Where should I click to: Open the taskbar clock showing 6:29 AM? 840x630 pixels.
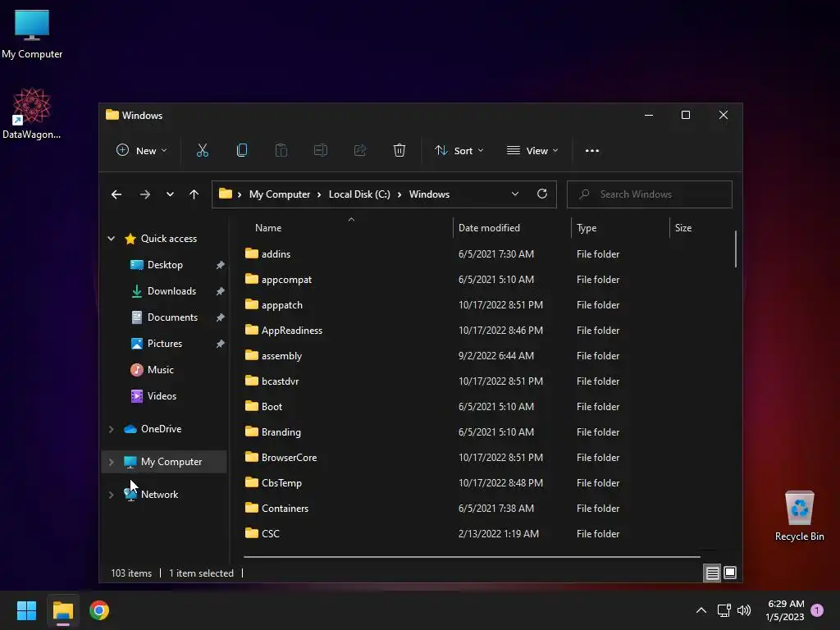[785, 610]
